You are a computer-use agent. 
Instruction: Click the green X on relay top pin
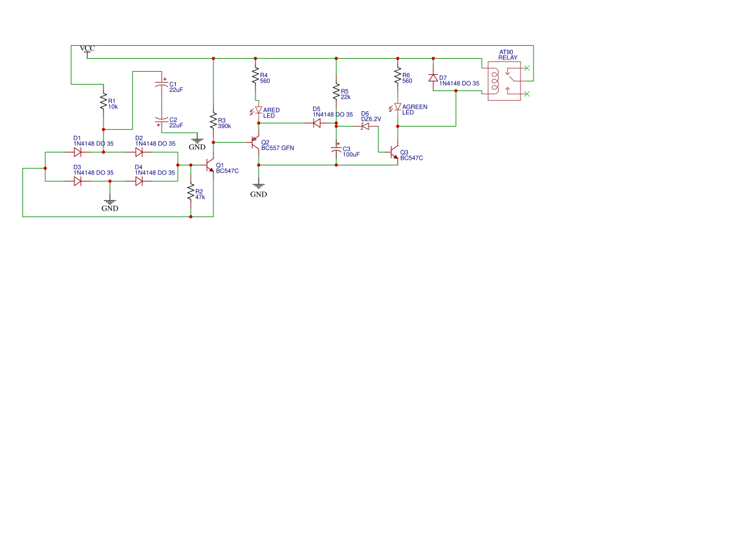[527, 68]
